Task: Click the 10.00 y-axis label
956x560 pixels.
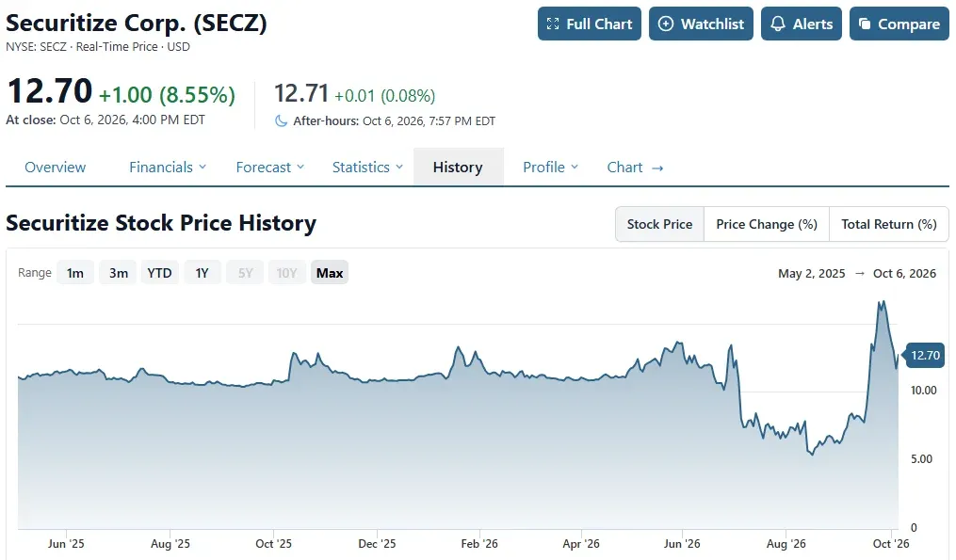Action: [923, 391]
